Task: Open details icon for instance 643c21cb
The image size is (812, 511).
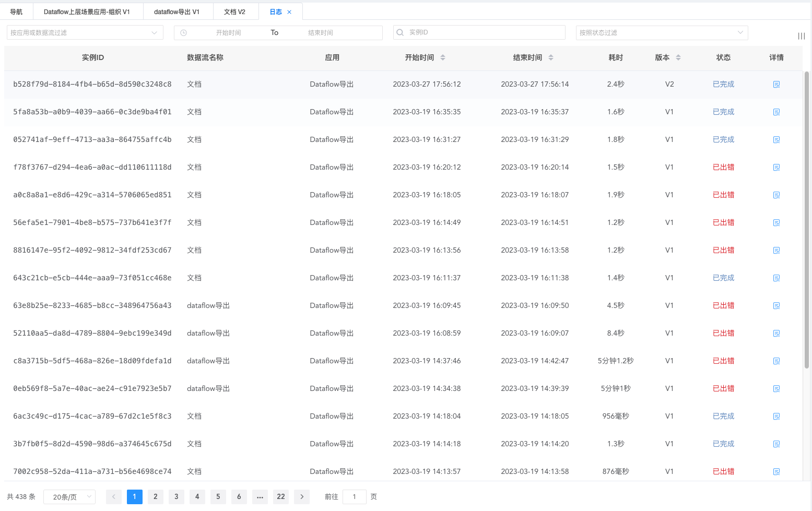Action: click(x=776, y=278)
